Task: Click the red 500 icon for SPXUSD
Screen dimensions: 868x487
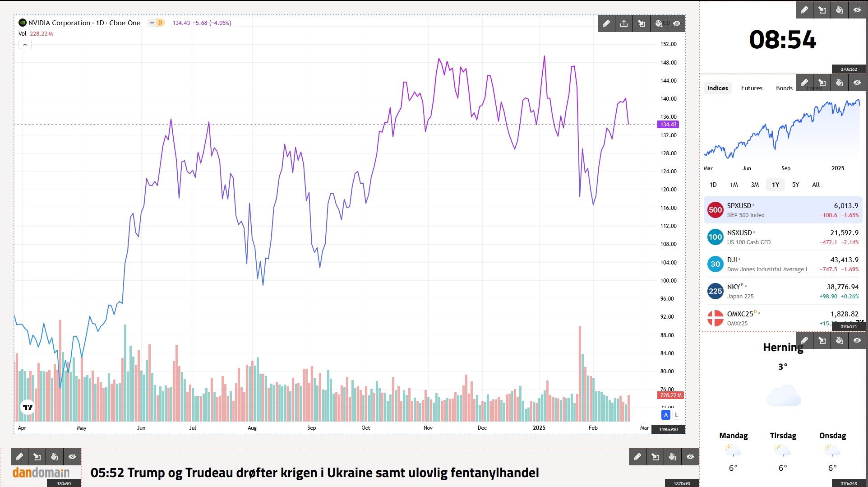Action: tap(715, 210)
